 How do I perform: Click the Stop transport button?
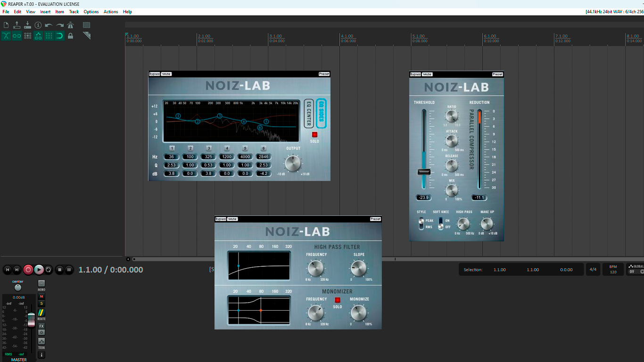(59, 270)
